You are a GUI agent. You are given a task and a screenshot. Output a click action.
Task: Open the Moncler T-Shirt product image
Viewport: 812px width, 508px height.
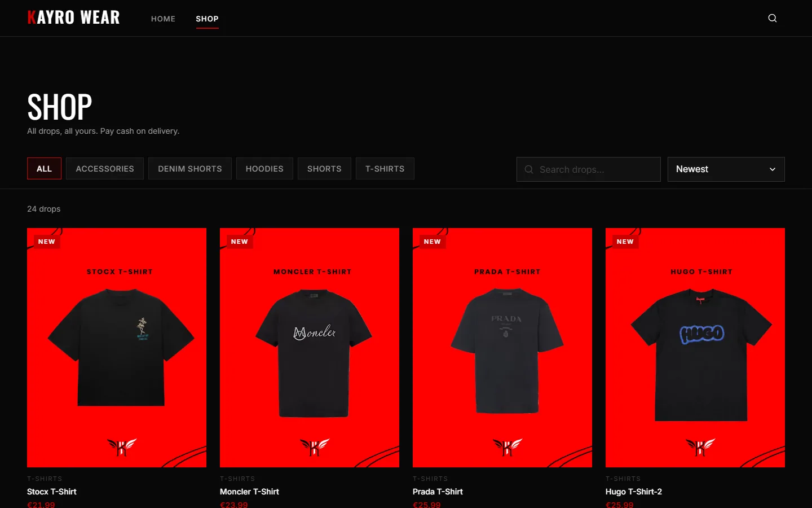[310, 348]
